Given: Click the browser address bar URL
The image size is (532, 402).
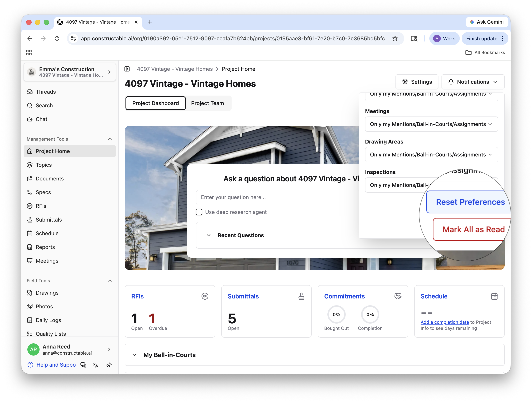Looking at the screenshot, I should tap(233, 38).
